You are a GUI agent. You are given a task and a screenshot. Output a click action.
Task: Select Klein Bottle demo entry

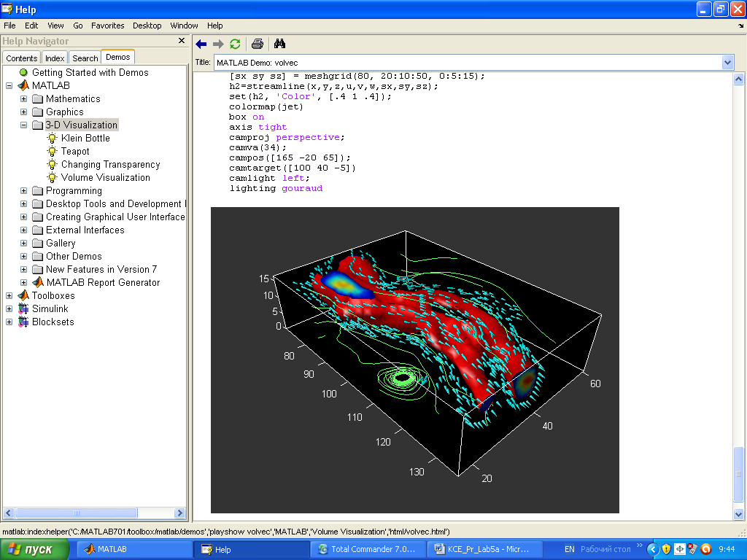coord(85,138)
